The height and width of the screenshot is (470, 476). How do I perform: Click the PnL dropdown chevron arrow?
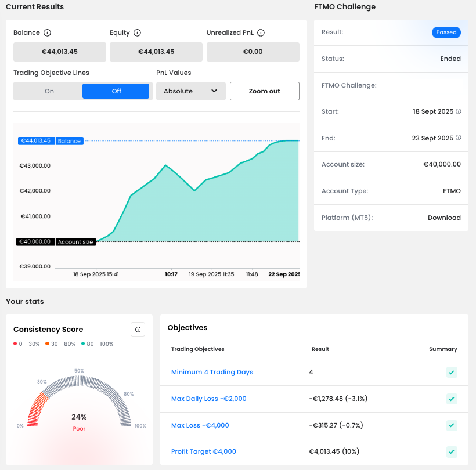[214, 91]
